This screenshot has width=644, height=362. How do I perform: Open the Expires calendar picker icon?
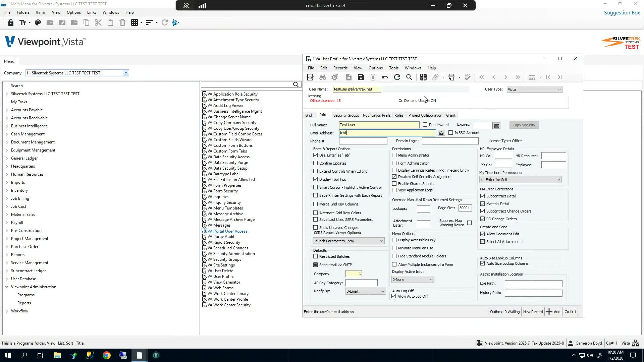[x=497, y=125]
